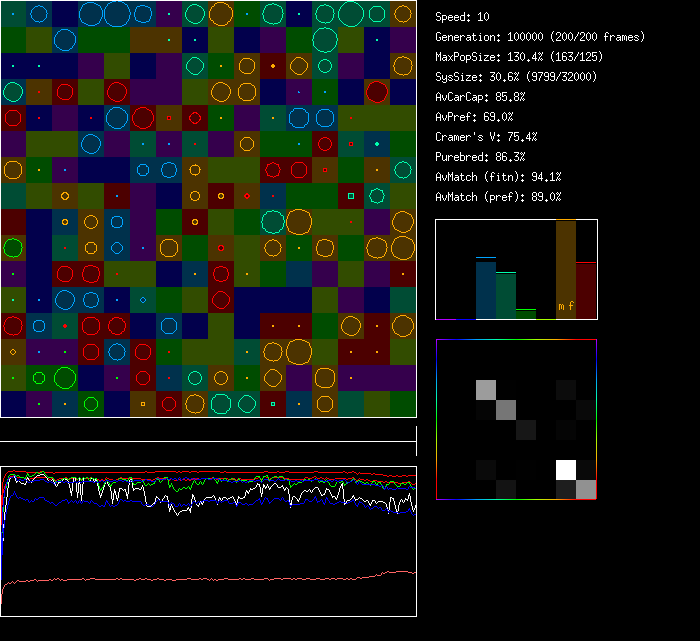Click the 'Speed: 10' readout
Image resolution: width=700 pixels, height=641 pixels.
tap(462, 17)
